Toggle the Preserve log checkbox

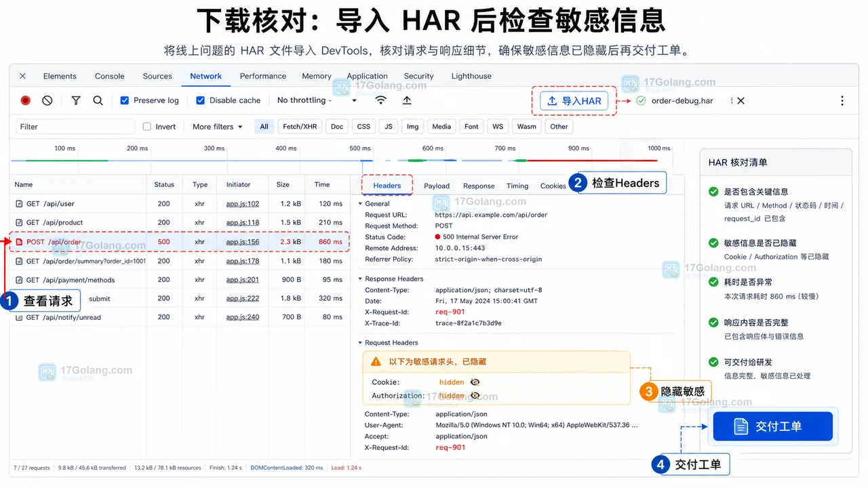124,100
